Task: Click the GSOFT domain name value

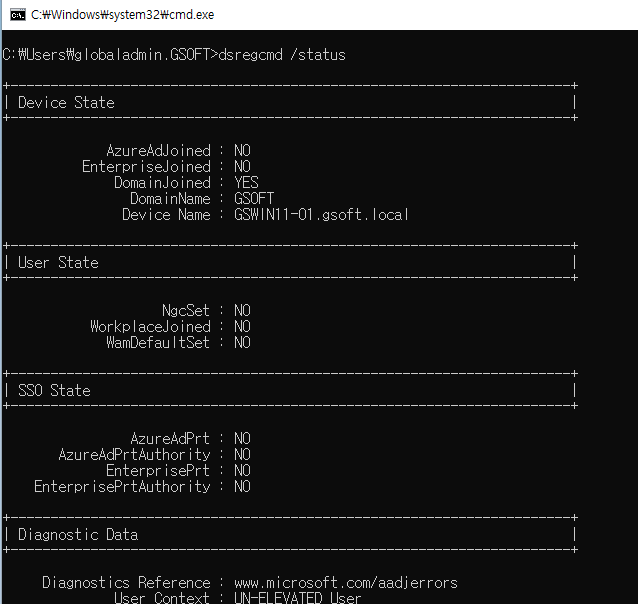Action: [x=254, y=199]
